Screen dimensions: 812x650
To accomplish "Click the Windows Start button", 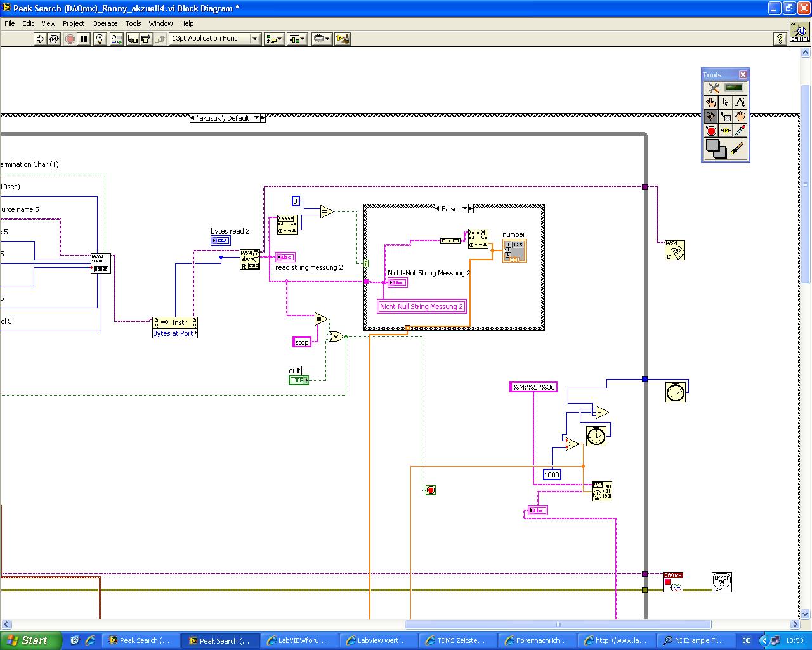I will [x=30, y=640].
